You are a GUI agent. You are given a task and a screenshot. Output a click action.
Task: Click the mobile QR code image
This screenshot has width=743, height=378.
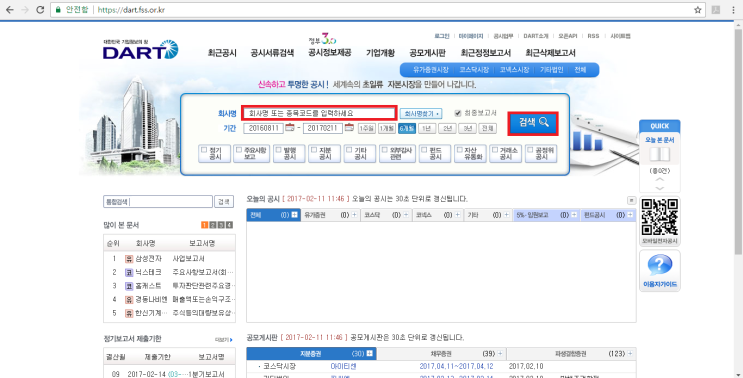point(660,217)
